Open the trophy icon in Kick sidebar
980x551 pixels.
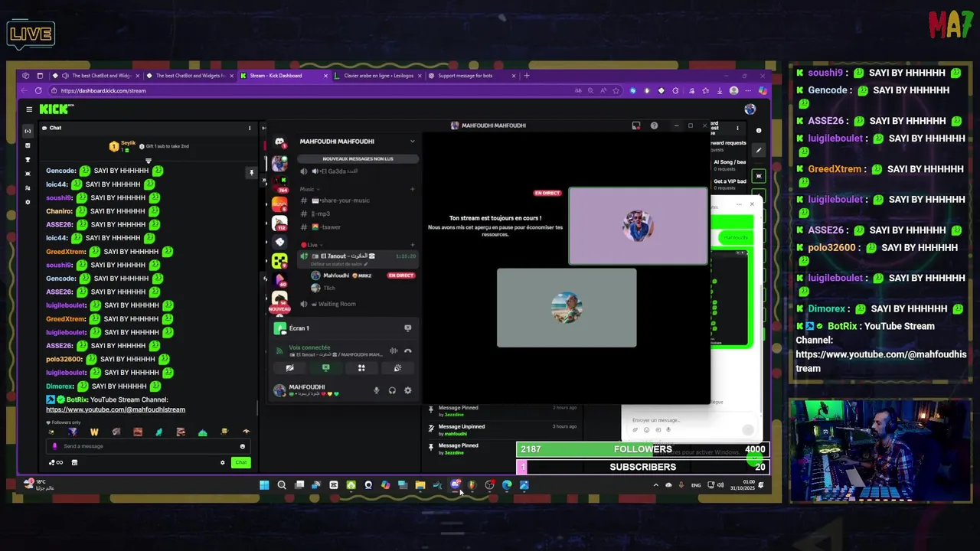tap(28, 159)
